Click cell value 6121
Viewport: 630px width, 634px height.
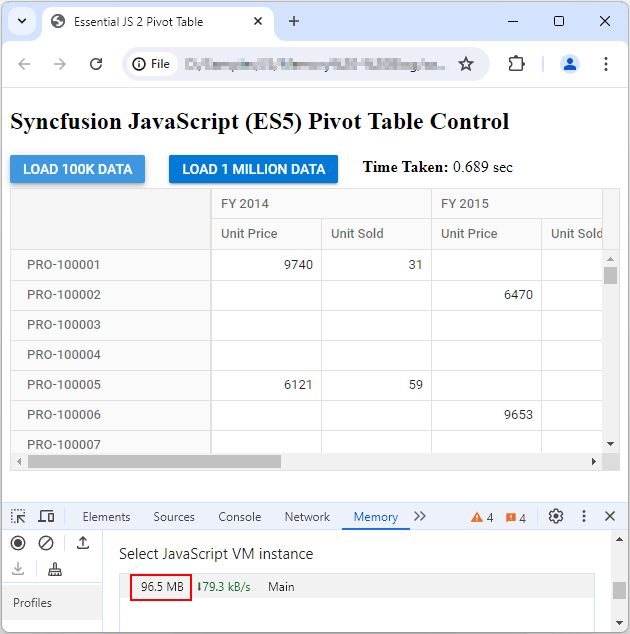(298, 385)
